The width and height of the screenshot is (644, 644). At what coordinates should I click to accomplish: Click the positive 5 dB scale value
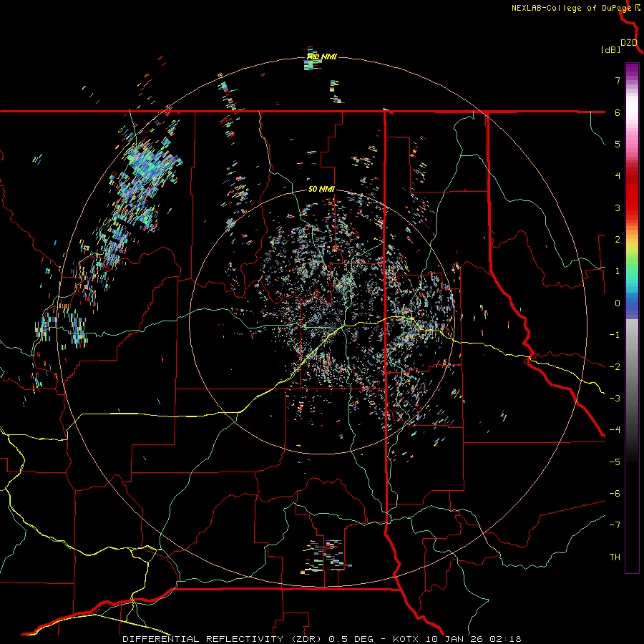tap(618, 144)
